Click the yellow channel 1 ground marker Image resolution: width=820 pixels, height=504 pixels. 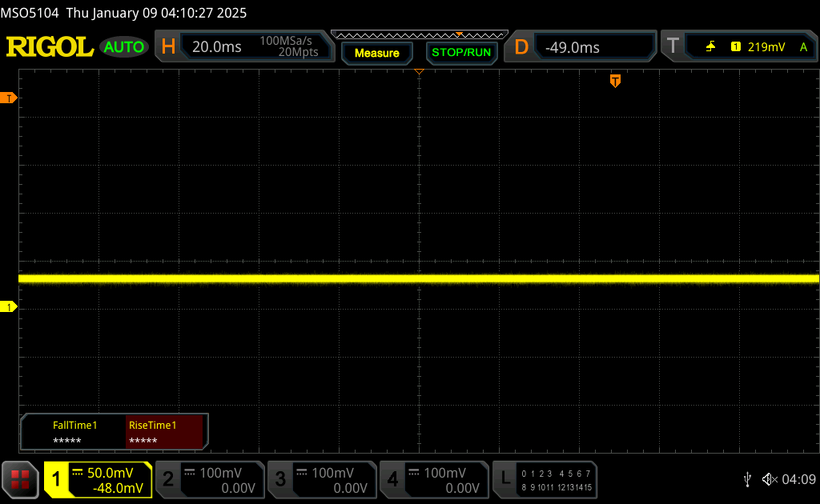coord(10,307)
